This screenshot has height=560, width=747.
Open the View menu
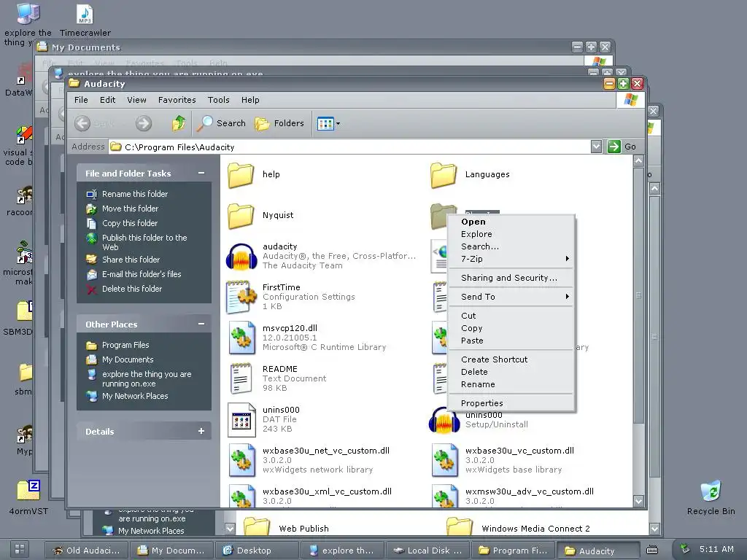(x=136, y=100)
